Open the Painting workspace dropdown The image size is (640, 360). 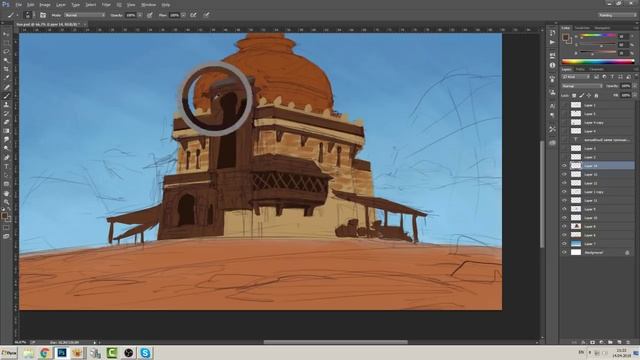point(617,15)
